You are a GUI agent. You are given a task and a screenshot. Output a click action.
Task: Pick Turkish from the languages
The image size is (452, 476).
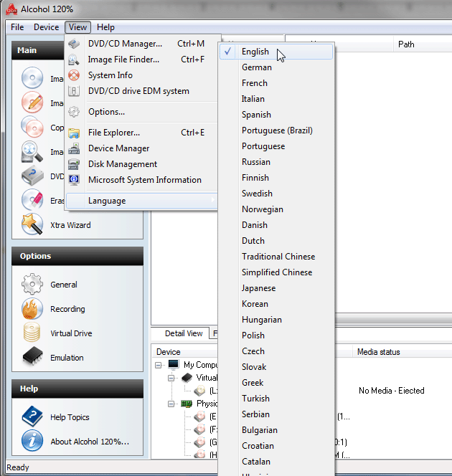pyautogui.click(x=276, y=399)
